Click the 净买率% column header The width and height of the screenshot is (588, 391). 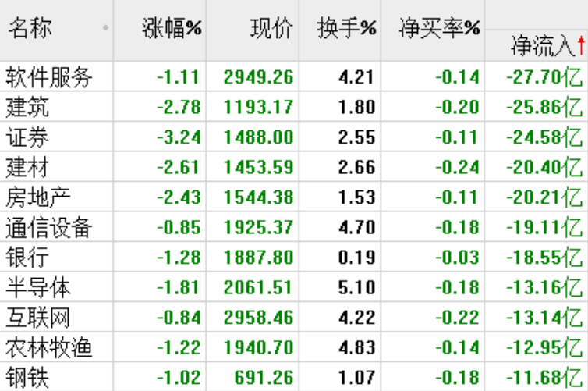coord(439,29)
